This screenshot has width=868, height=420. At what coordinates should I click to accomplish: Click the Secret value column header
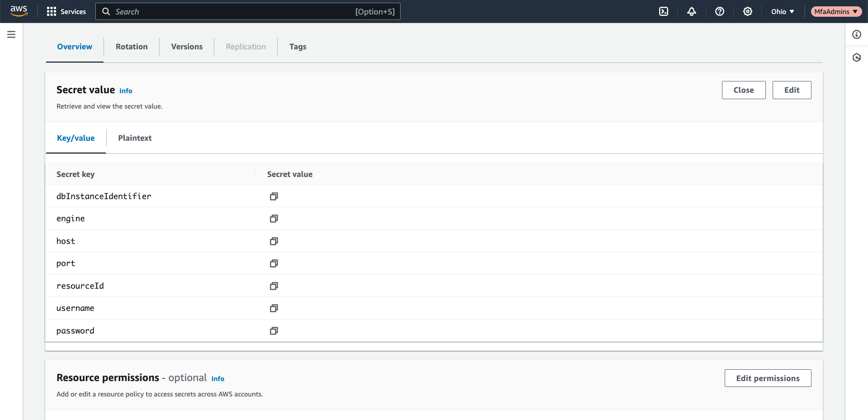click(290, 174)
